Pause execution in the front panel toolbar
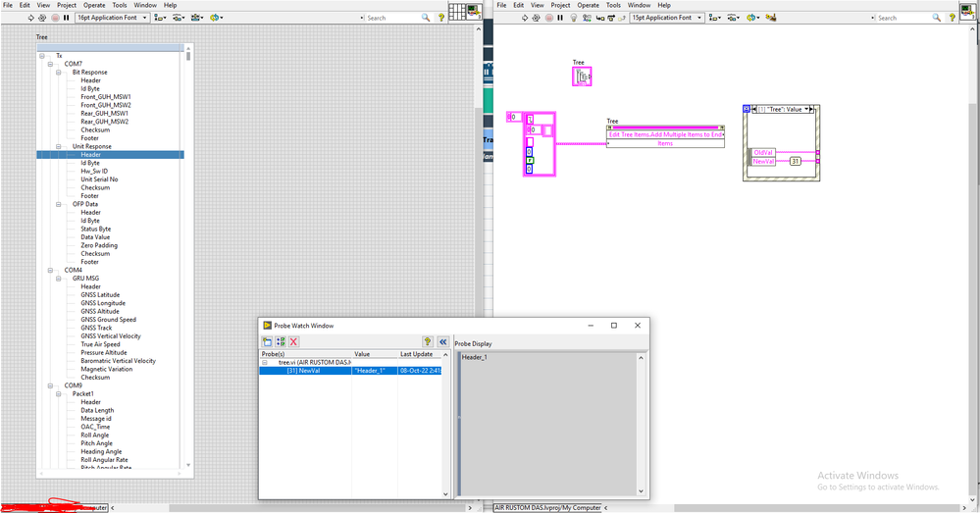The width and height of the screenshot is (980, 513). 66,18
